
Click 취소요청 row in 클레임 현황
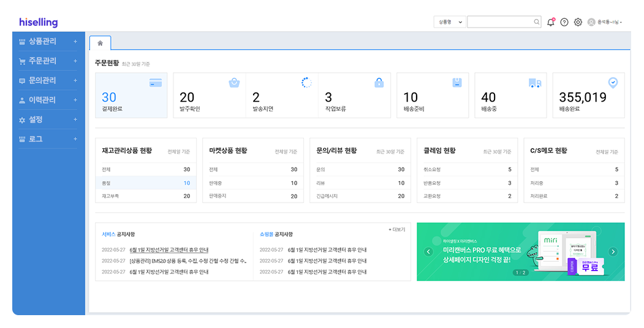coord(468,170)
